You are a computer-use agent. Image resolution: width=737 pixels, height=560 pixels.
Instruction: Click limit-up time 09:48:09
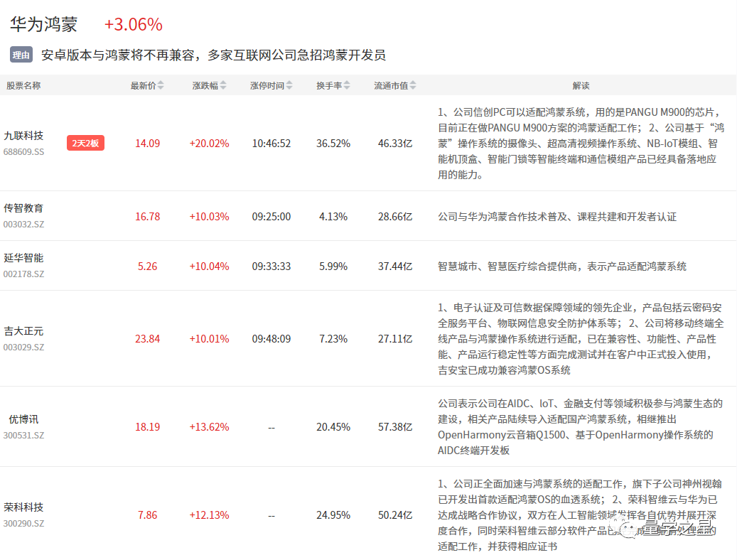(271, 339)
